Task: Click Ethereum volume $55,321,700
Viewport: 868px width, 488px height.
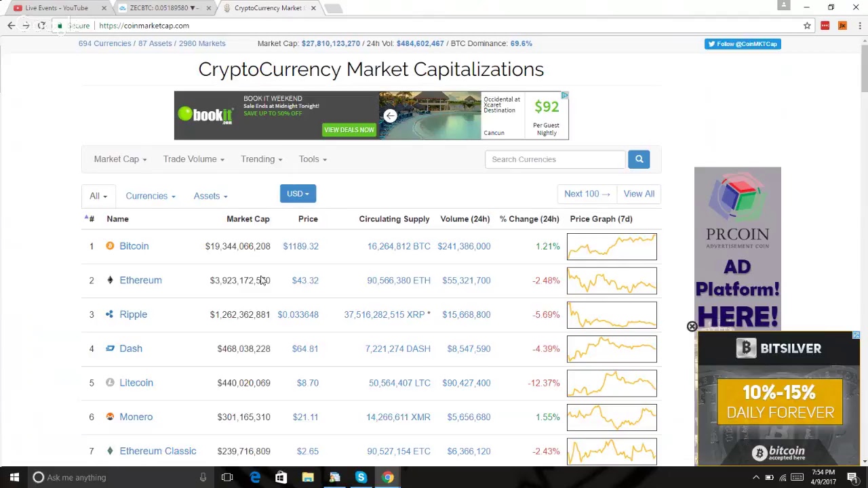Action: point(466,280)
